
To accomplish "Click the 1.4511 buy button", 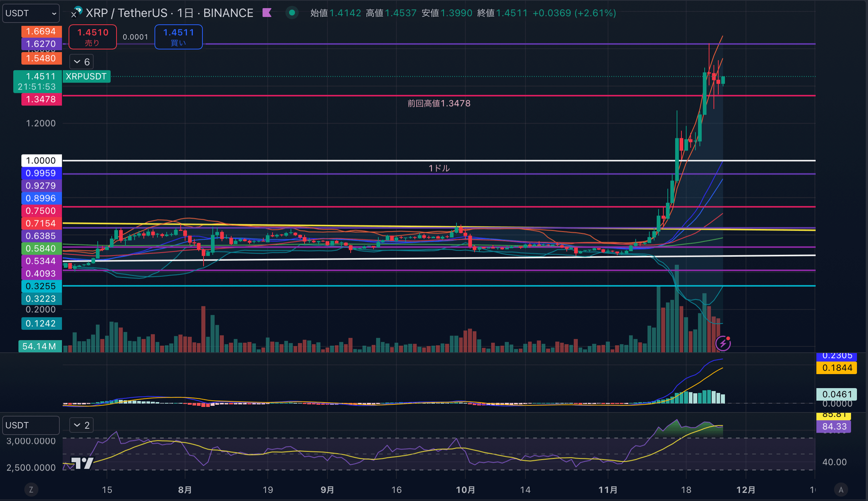I will (x=178, y=37).
